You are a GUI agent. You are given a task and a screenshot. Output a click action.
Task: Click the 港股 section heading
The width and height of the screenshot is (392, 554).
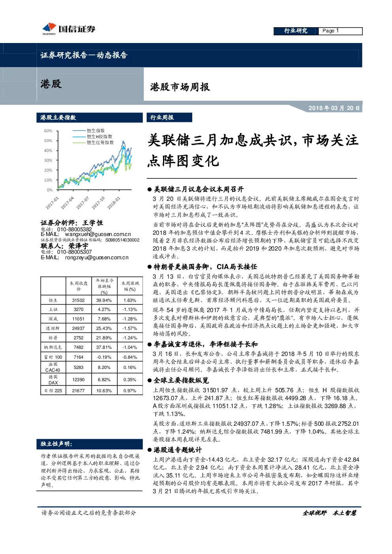(51, 84)
